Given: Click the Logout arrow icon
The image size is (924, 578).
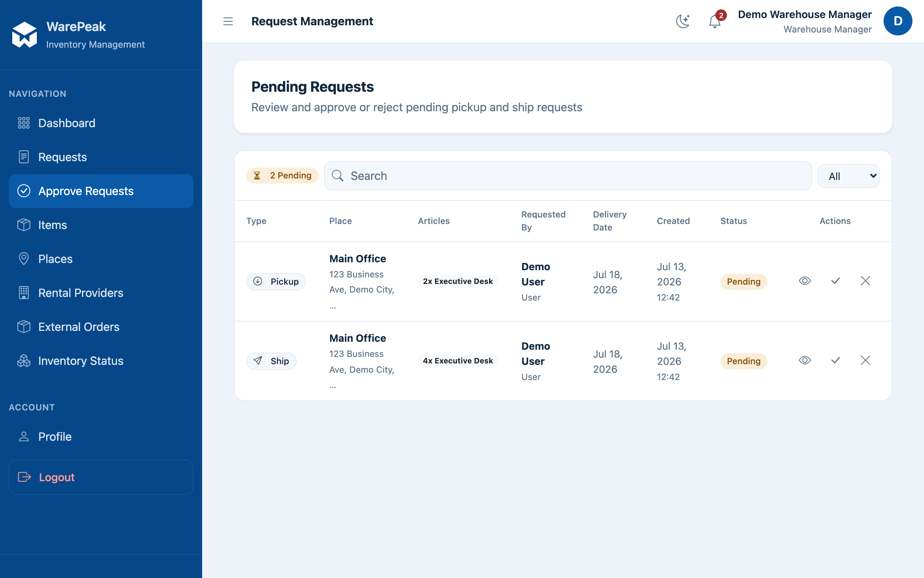Looking at the screenshot, I should point(25,477).
